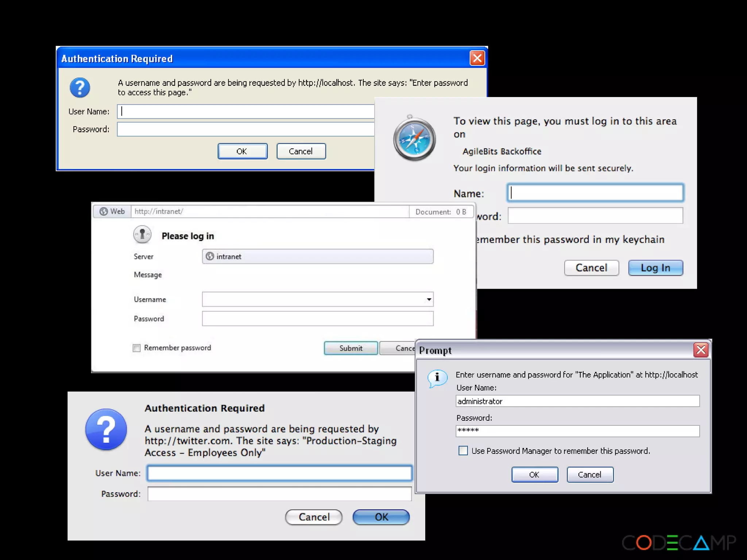
Task: Enable the Remember password checkbox
Action: (137, 348)
